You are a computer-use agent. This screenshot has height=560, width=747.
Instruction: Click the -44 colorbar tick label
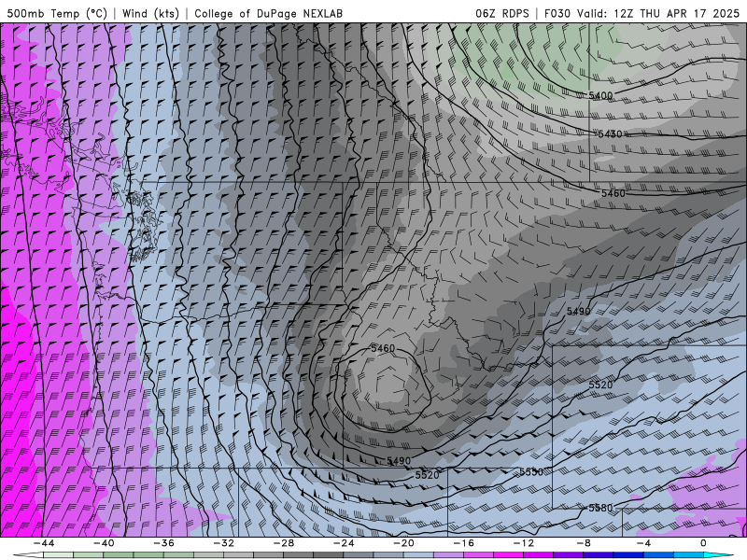tap(43, 543)
